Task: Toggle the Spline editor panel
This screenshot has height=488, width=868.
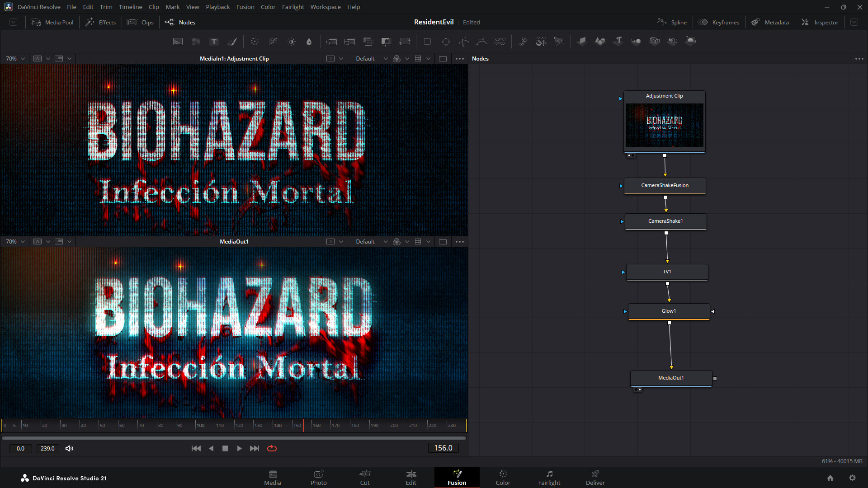Action: click(x=671, y=22)
